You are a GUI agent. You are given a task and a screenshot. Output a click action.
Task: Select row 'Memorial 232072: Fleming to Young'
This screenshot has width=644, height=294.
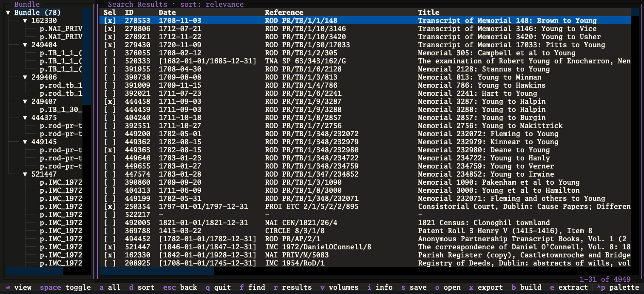coord(365,134)
